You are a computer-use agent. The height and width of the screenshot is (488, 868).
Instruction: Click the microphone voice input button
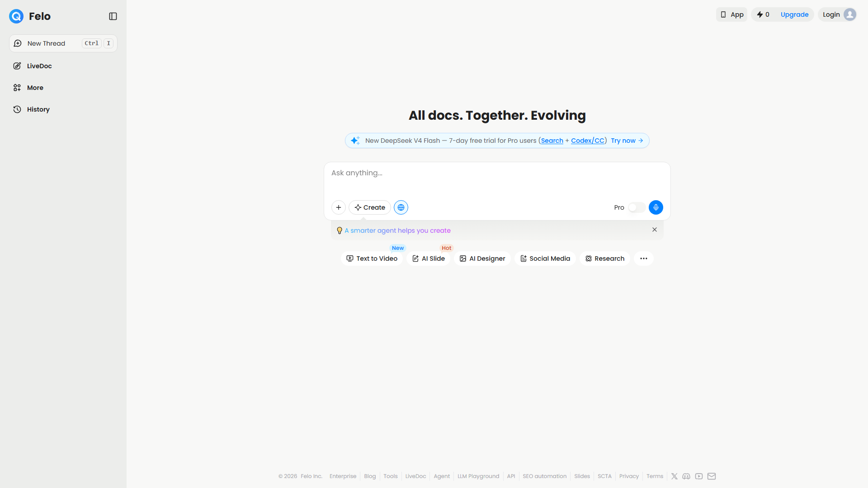click(656, 207)
